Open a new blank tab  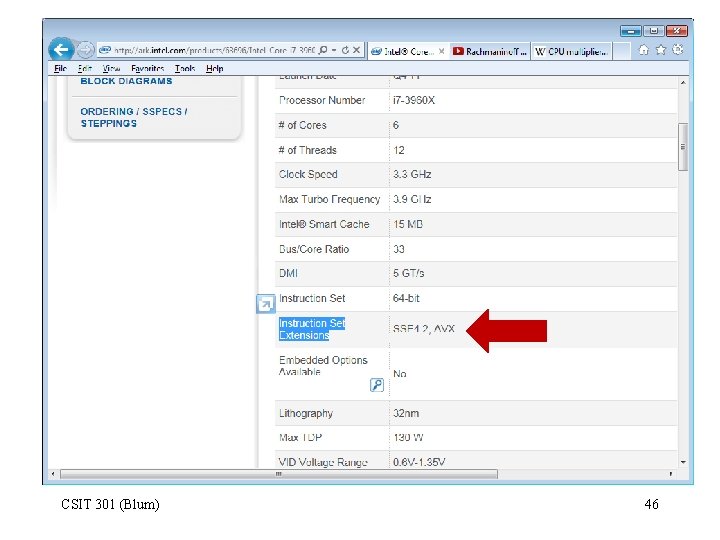click(x=622, y=51)
